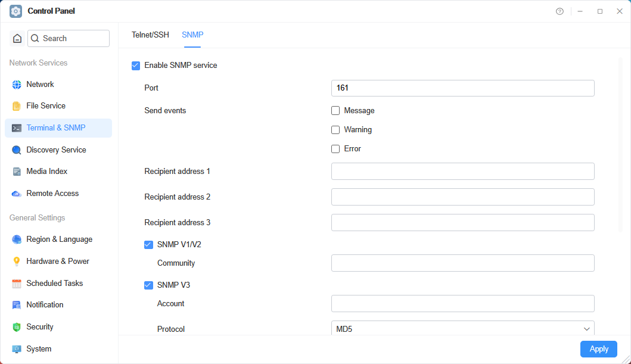Open the Protocol dropdown showing MD5

[x=462, y=328]
